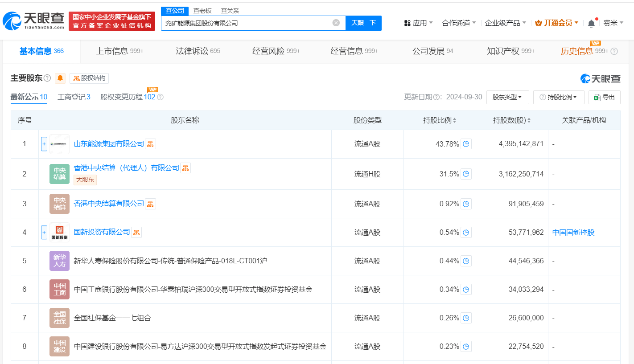This screenshot has height=364, width=634.
Task: Click the TianYanCha logo
Action: point(33,20)
